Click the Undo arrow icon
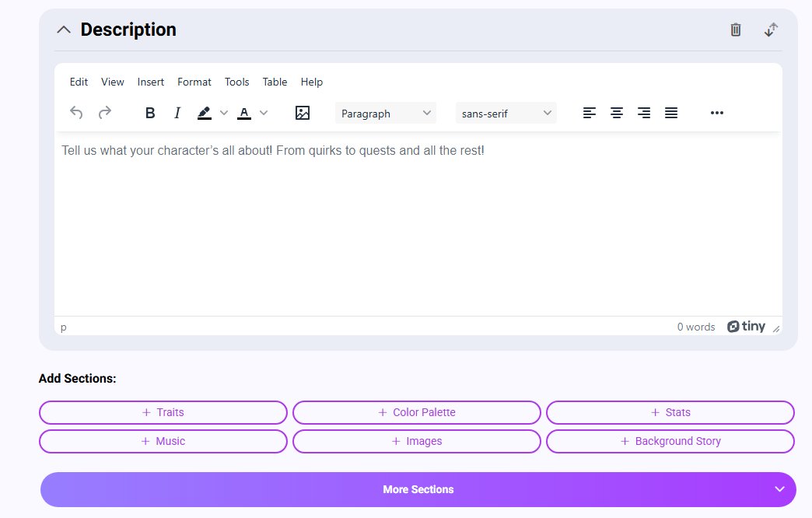Screen dimensions: 812x518 point(76,113)
